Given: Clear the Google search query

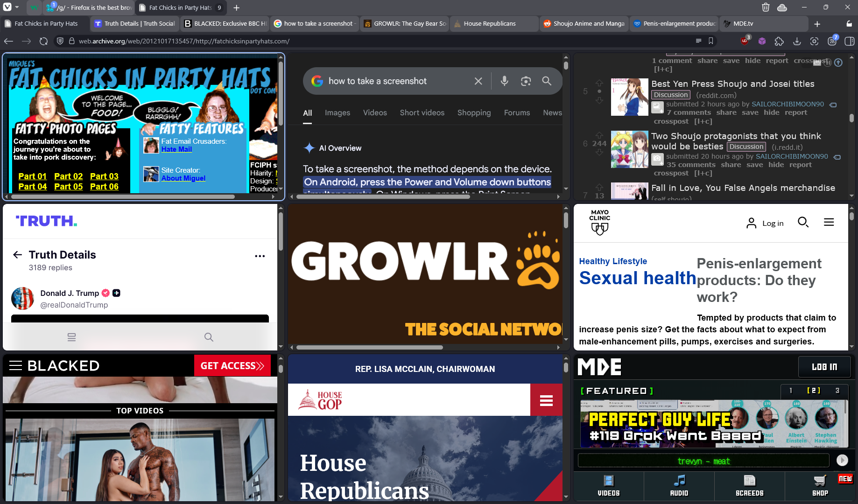Looking at the screenshot, I should pos(478,81).
